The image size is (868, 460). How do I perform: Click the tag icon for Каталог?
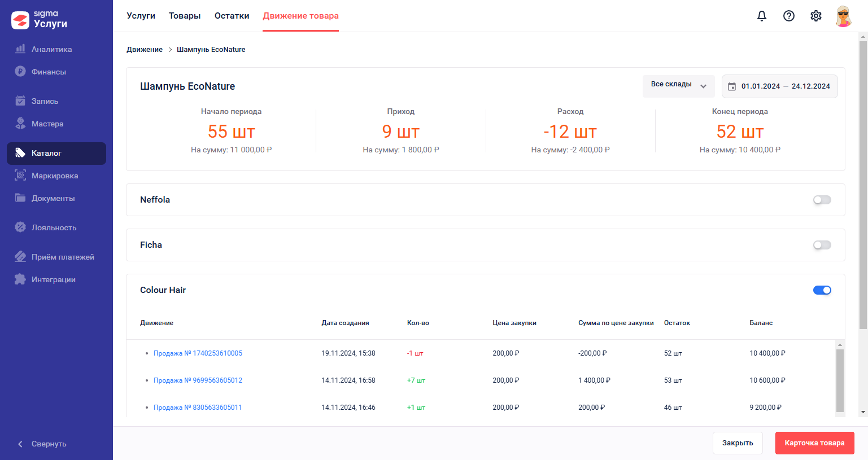(x=20, y=153)
